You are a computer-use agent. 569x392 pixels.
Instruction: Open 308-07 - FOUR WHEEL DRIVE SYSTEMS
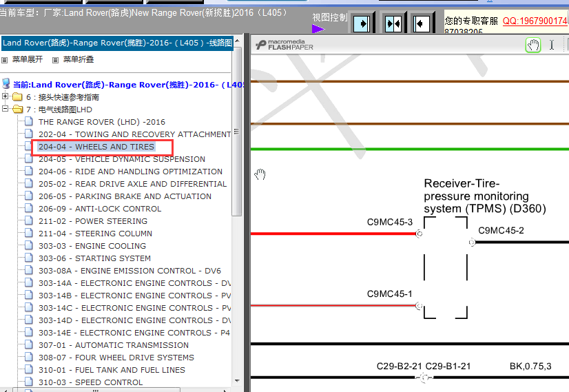pos(116,358)
